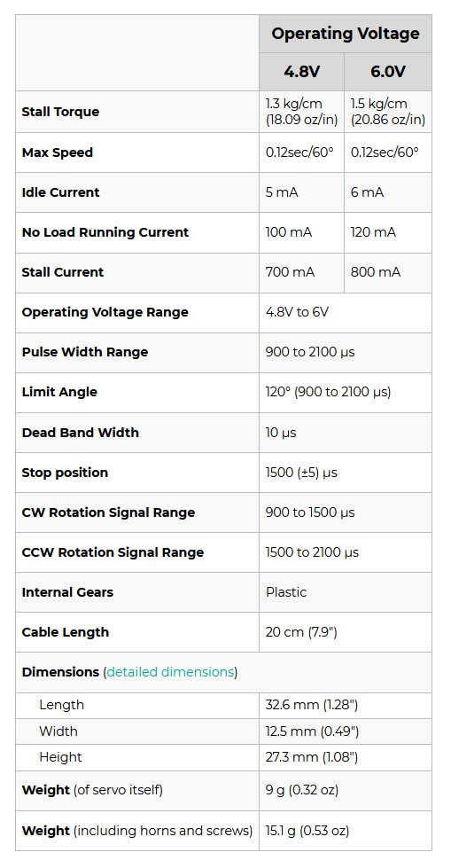Click the 120 mA no load current cell
Image resolution: width=451 pixels, height=868 pixels.
click(x=388, y=232)
